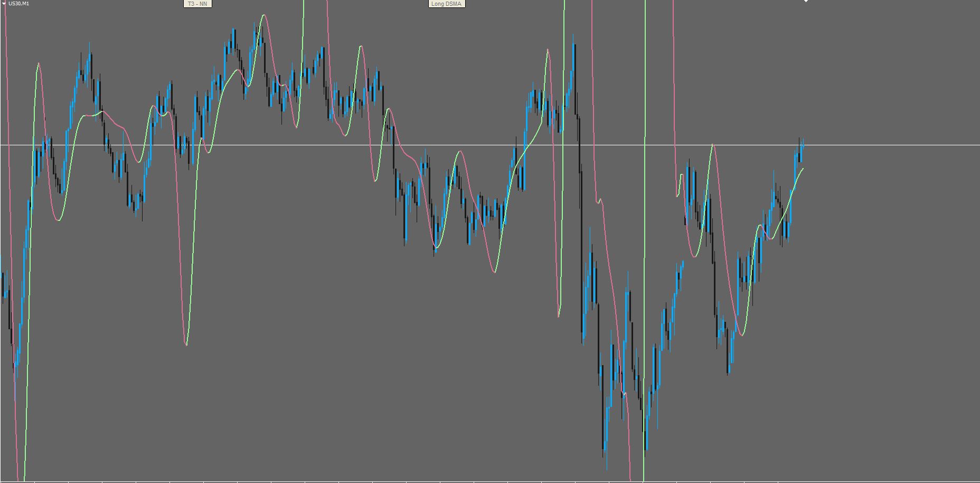Open the chart menu arrow beside US30,M1
Screen dimensions: 980x483
(4, 4)
